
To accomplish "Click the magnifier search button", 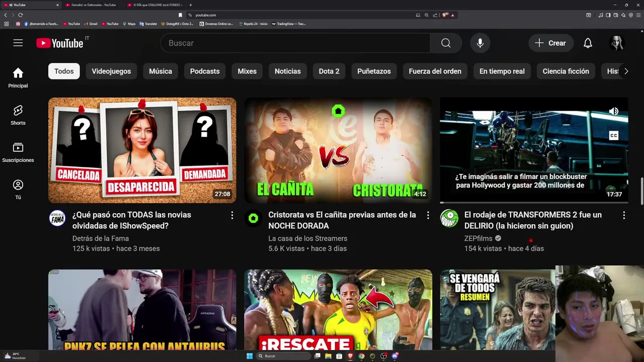I will pyautogui.click(x=446, y=43).
